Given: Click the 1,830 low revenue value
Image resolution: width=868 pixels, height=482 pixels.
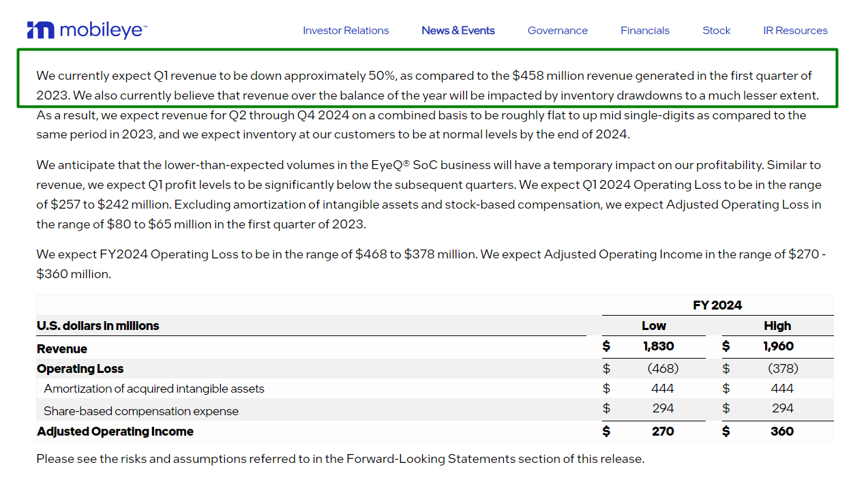Looking at the screenshot, I should coord(658,346).
